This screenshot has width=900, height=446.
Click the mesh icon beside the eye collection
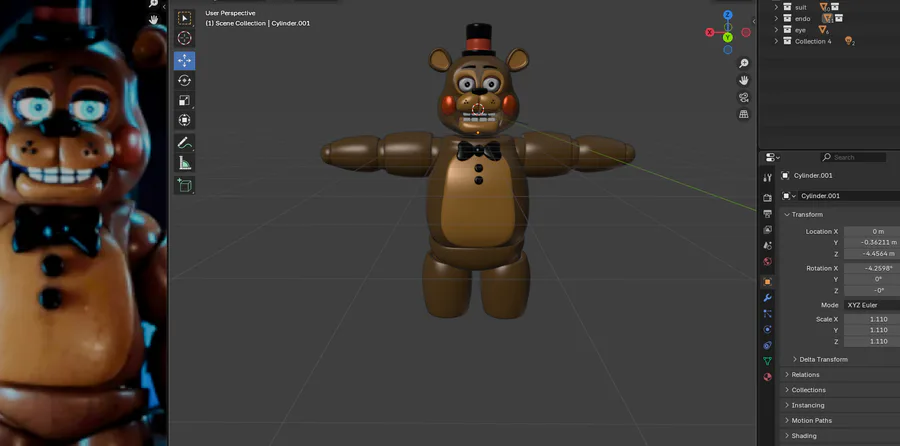[x=823, y=30]
